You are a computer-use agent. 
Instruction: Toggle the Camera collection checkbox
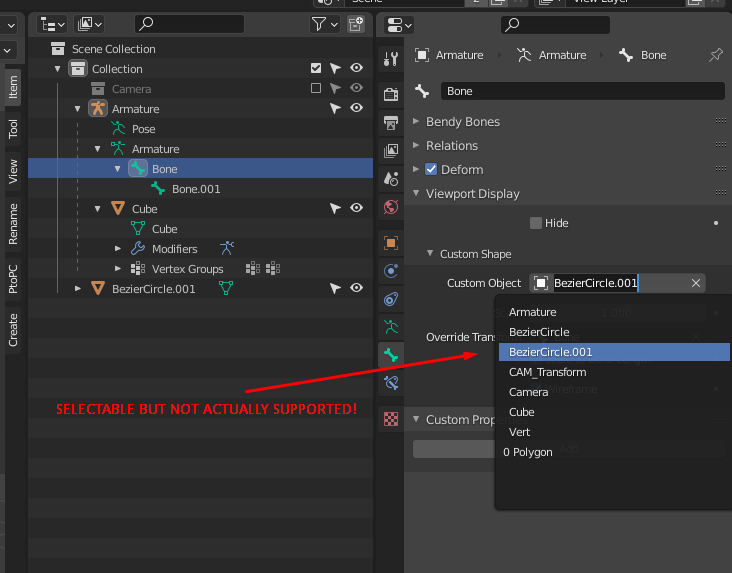tap(316, 88)
